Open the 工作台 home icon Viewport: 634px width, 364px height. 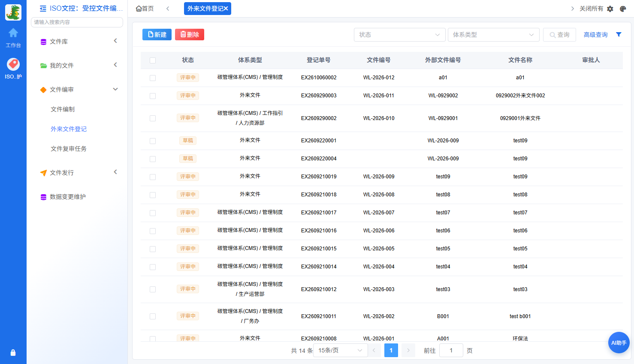click(x=13, y=33)
